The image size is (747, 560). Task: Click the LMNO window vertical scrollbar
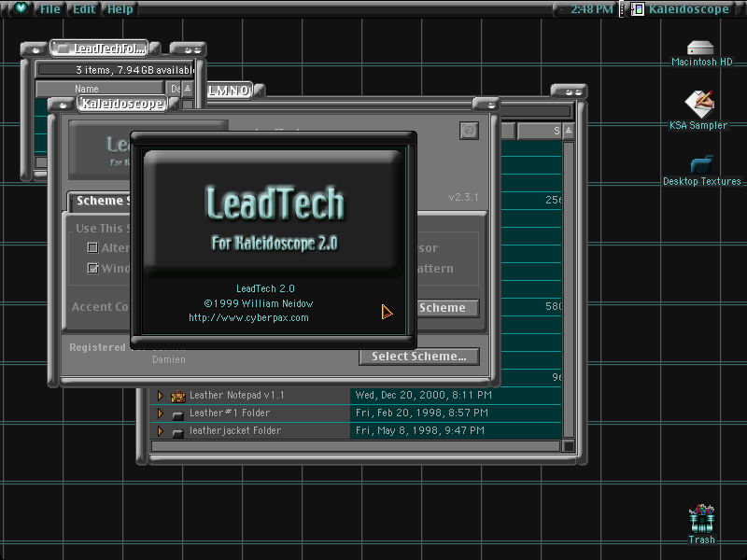point(568,288)
